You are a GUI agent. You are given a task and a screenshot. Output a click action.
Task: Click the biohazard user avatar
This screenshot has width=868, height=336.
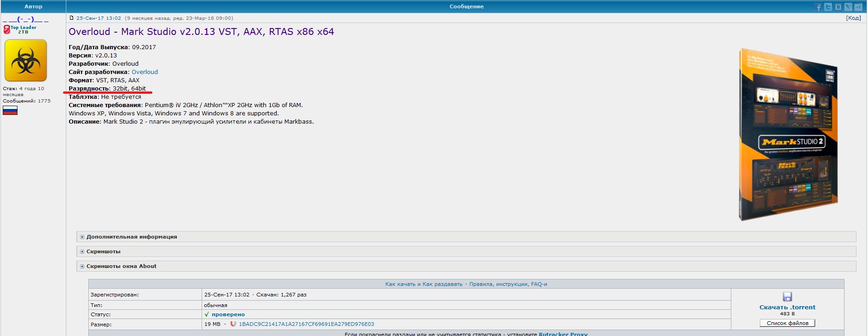pyautogui.click(x=26, y=60)
